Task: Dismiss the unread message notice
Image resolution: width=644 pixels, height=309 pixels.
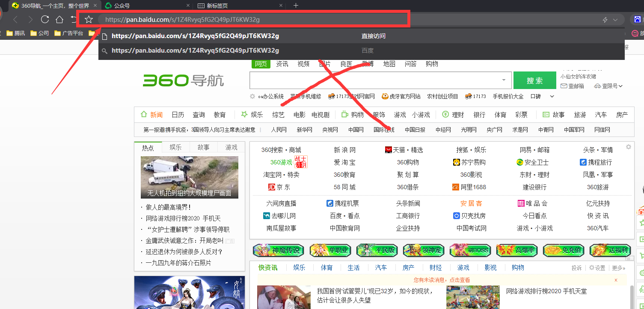Action: 616,280
